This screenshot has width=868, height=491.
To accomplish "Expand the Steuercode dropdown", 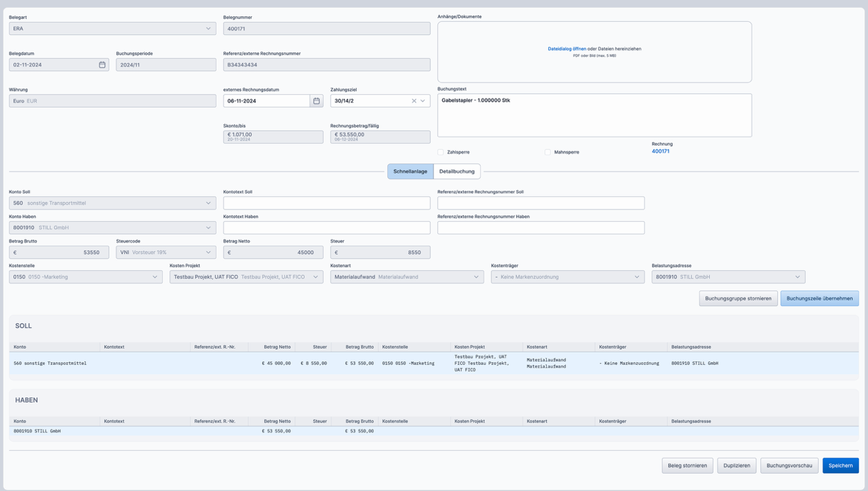I will (x=208, y=253).
